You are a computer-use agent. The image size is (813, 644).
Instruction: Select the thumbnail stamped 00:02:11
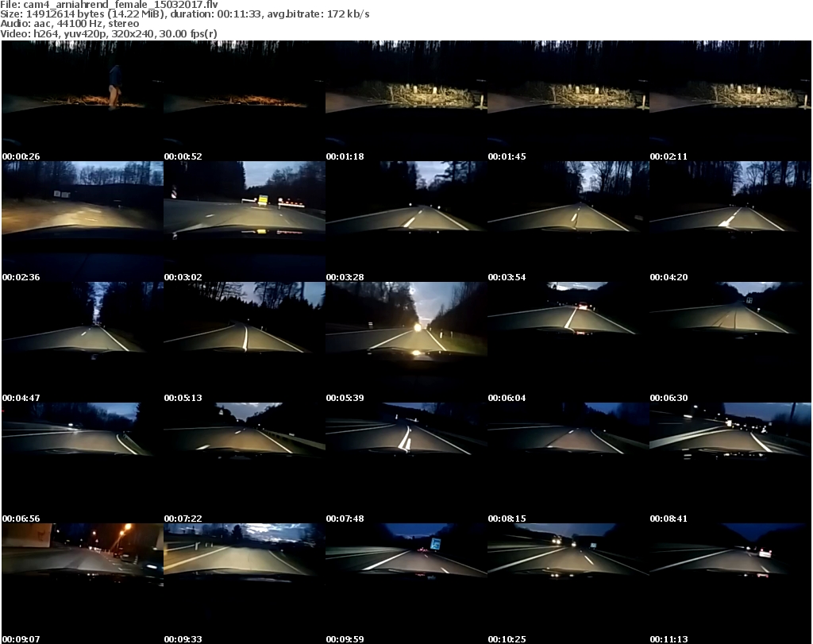click(x=730, y=101)
